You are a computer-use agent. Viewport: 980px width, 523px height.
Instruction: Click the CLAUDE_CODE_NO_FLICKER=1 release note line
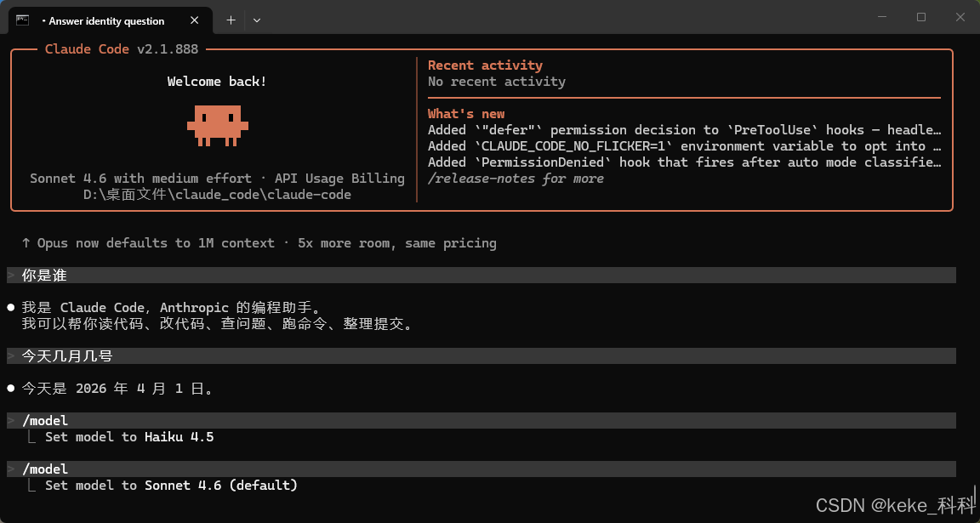(684, 146)
